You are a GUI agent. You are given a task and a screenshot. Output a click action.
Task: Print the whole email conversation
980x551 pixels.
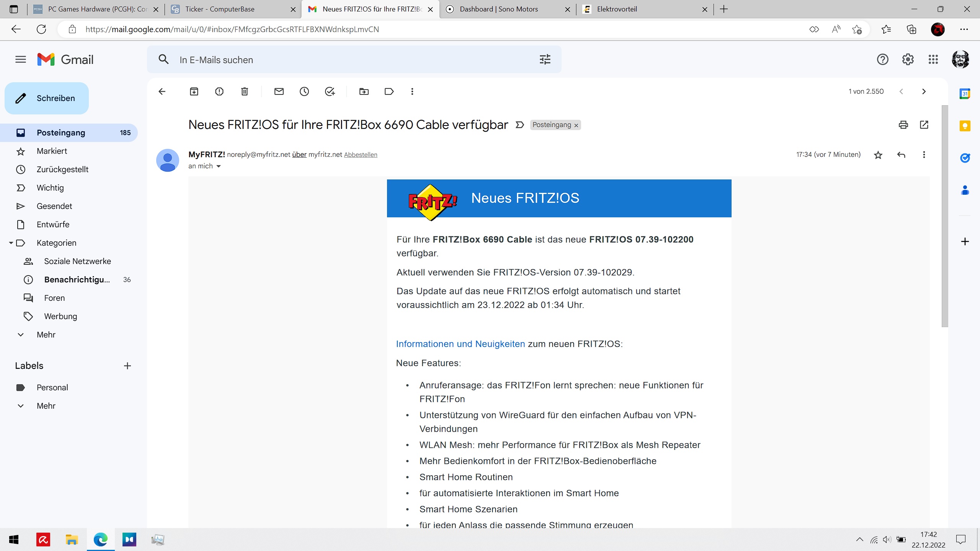(903, 125)
